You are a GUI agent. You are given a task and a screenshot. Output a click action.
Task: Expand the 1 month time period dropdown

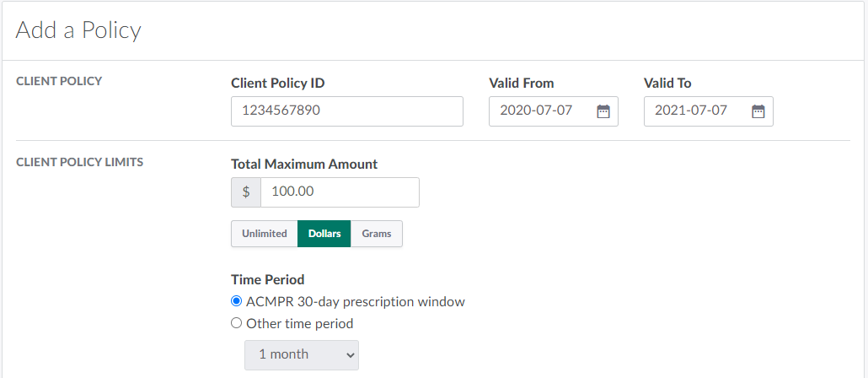(x=302, y=354)
